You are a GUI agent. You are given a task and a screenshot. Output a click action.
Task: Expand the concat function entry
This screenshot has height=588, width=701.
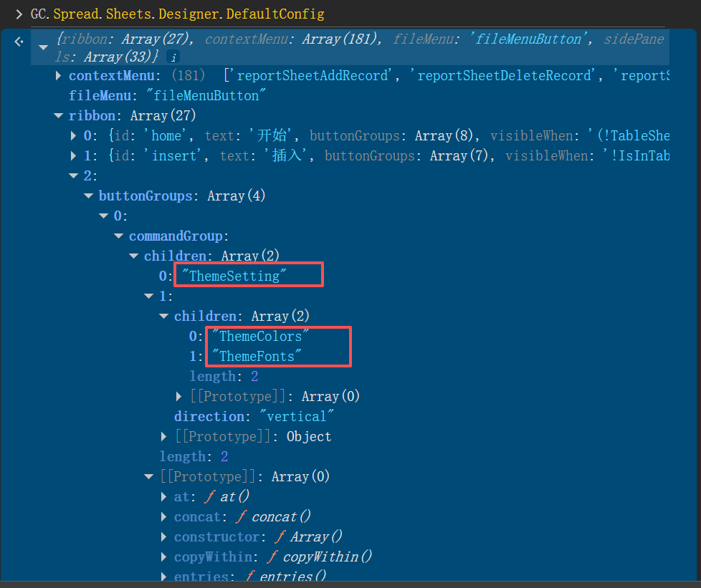(163, 517)
